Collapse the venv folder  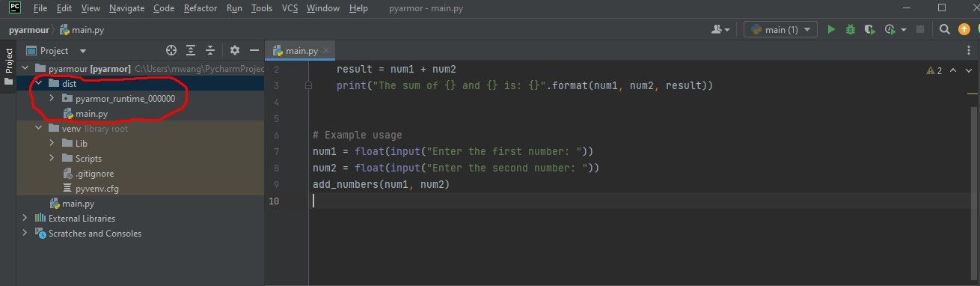point(38,128)
